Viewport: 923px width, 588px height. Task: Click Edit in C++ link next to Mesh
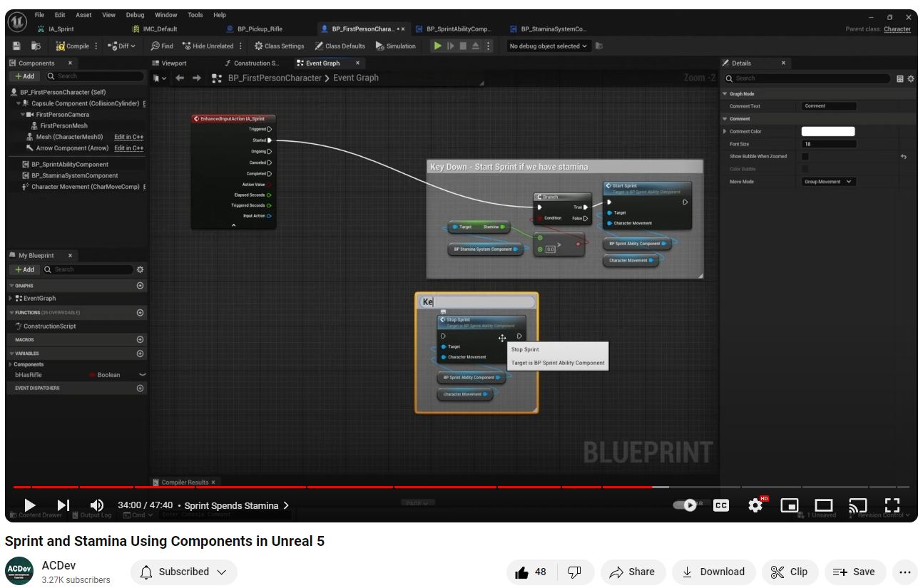point(128,137)
